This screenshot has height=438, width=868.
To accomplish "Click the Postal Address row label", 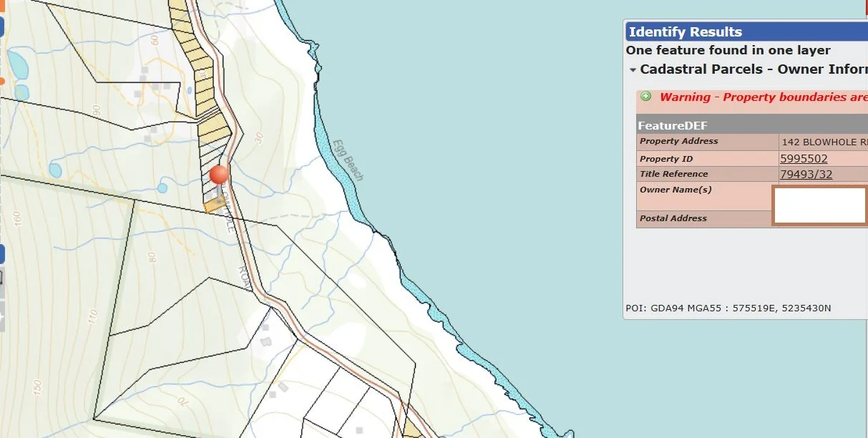I will pos(673,218).
